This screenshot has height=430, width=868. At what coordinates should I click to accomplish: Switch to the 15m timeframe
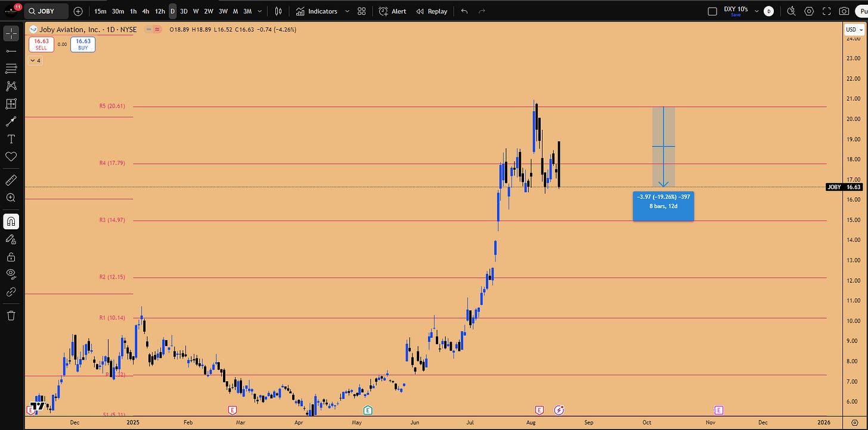[x=100, y=11]
